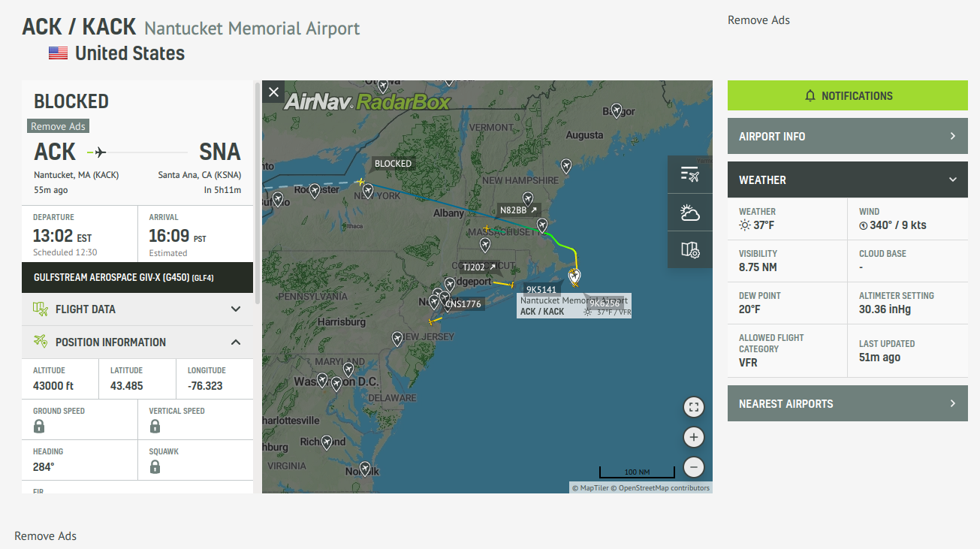The height and width of the screenshot is (549, 980).
Task: Select the yellow aircraft above New Jersey
Action: 431,321
